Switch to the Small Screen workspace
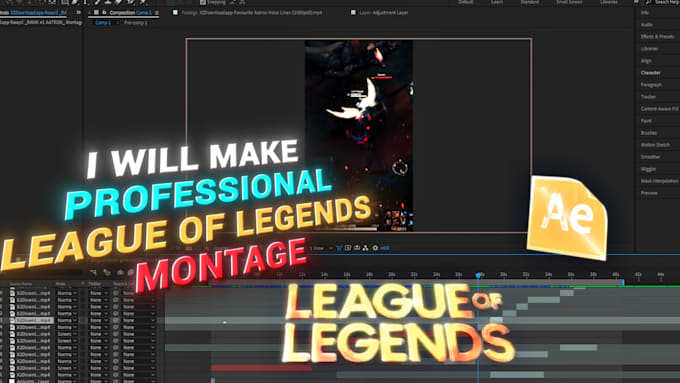The height and width of the screenshot is (383, 680). click(569, 2)
